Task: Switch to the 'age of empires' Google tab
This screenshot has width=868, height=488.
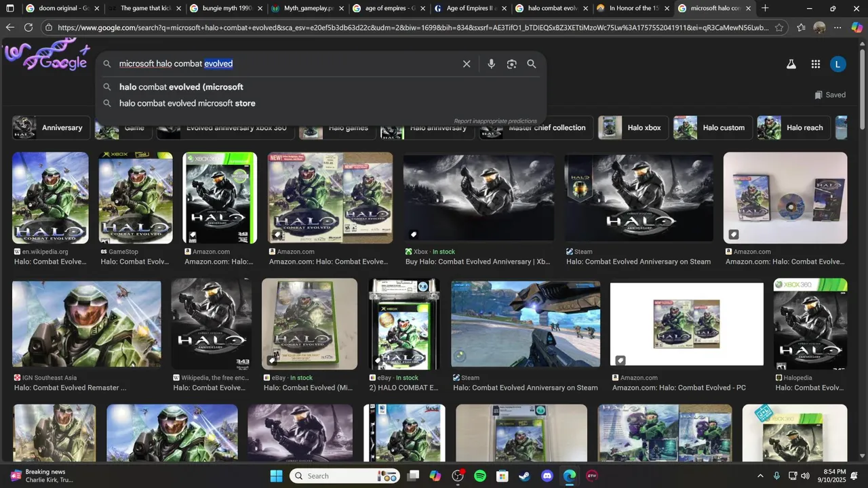Action: [388, 8]
